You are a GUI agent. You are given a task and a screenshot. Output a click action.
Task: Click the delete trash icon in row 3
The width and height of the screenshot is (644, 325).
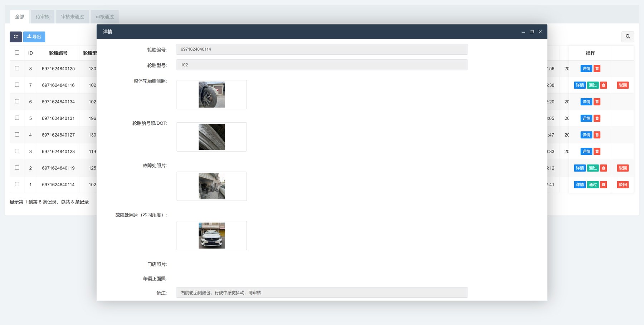(x=597, y=152)
